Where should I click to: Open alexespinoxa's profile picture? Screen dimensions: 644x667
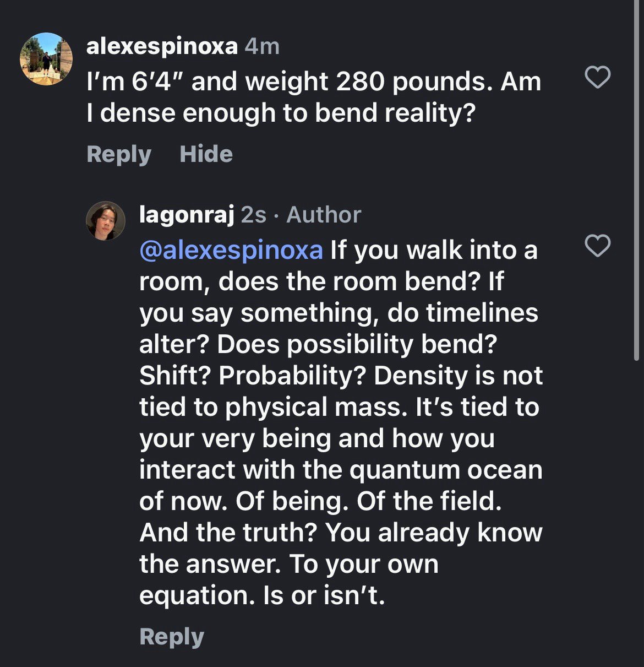[x=46, y=59]
